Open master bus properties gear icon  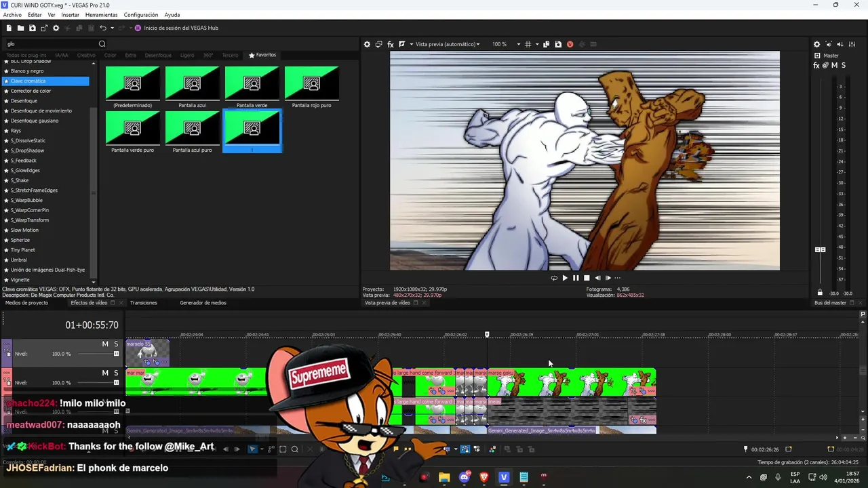[816, 44]
